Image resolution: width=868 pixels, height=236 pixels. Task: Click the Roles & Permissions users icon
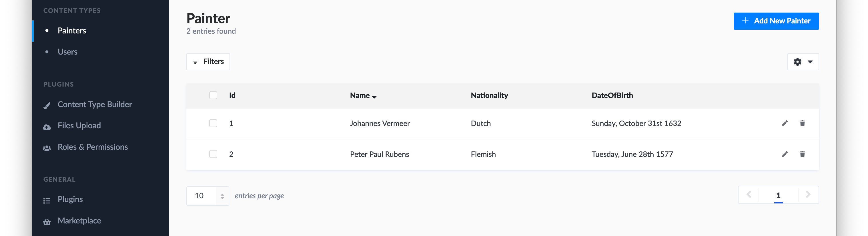click(47, 148)
